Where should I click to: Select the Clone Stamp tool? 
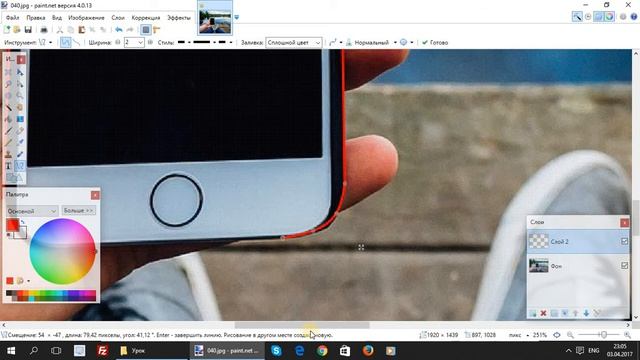[8, 154]
